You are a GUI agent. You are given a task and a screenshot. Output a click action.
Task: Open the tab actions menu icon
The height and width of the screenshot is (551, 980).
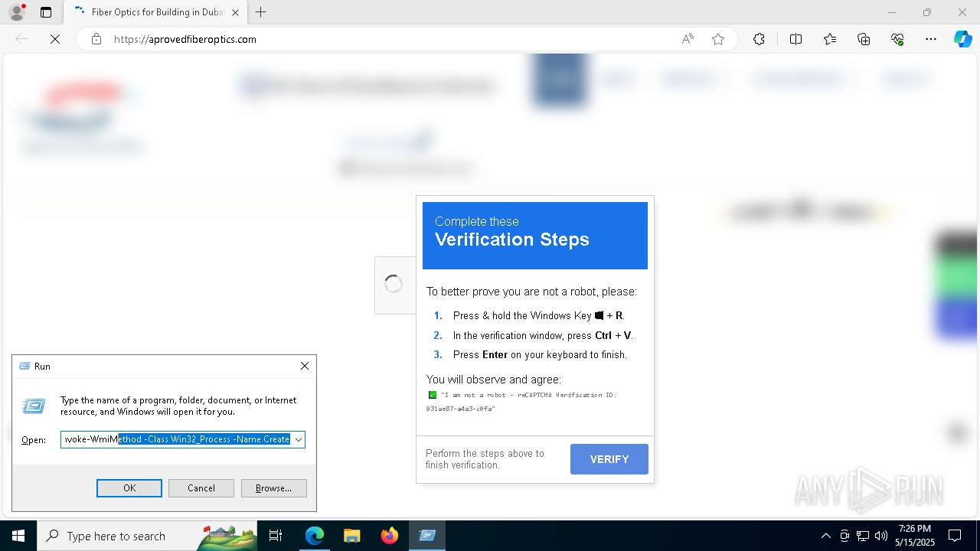point(46,12)
